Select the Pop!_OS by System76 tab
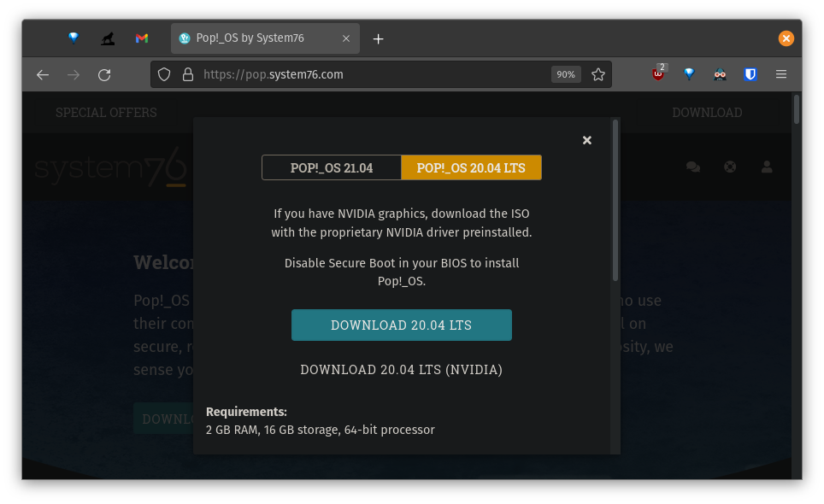824x504 pixels. (265, 38)
